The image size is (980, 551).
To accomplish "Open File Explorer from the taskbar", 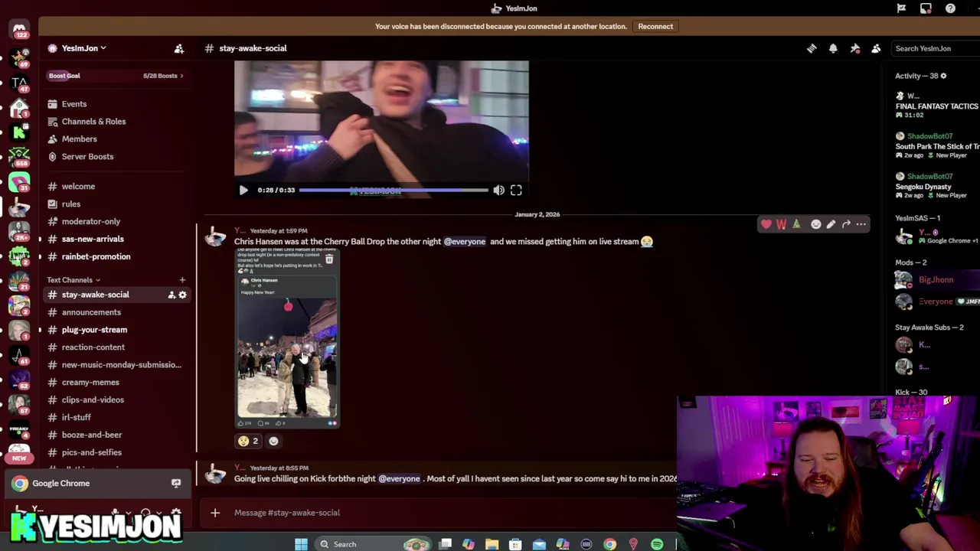I will [492, 544].
